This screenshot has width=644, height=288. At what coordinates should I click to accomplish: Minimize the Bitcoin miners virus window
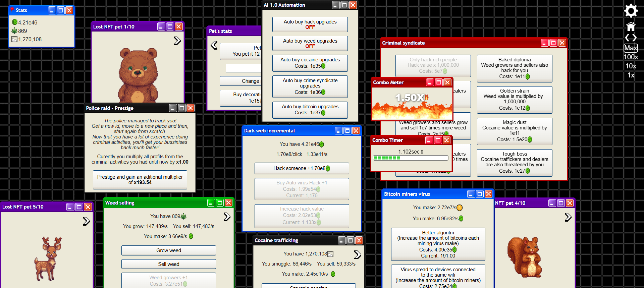[x=471, y=194]
